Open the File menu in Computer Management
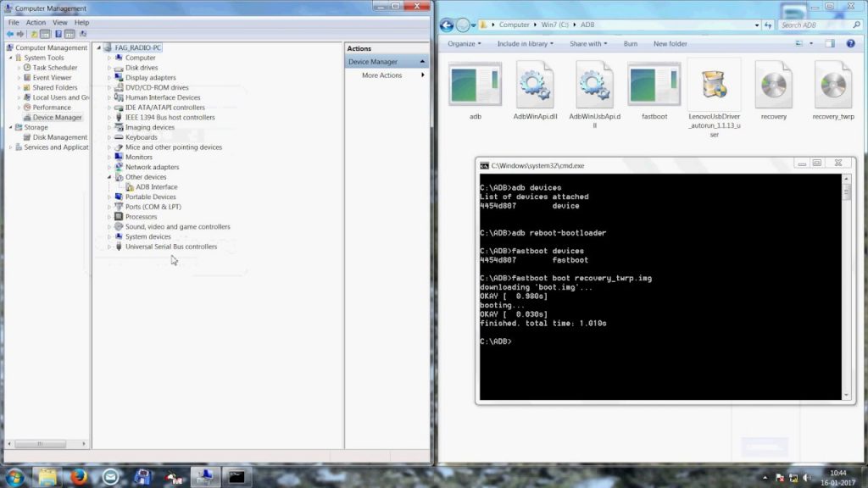Screen dimensions: 868x488 pyautogui.click(x=14, y=23)
